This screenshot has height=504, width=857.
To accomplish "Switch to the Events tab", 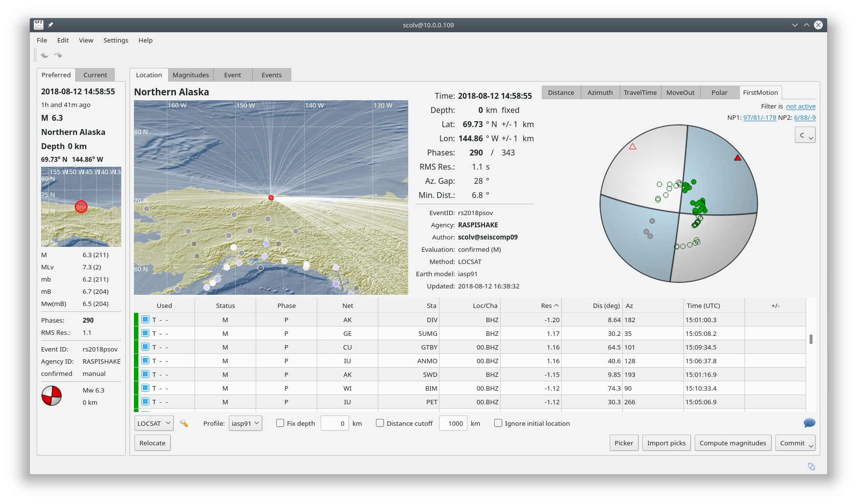I will (272, 75).
